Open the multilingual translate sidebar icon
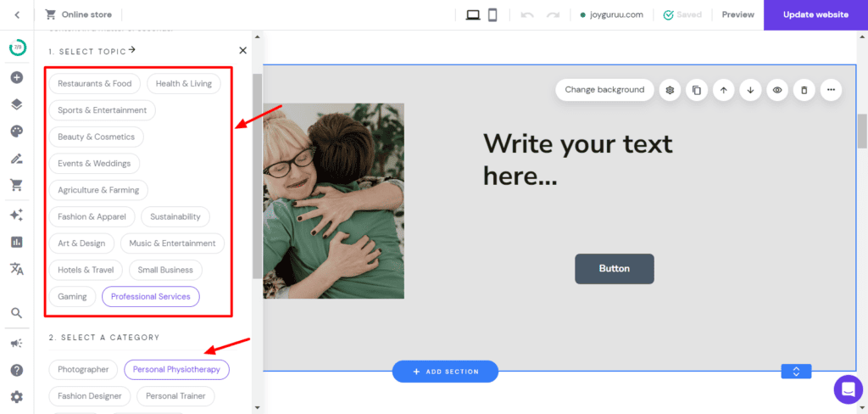The width and height of the screenshot is (868, 414). (x=17, y=269)
